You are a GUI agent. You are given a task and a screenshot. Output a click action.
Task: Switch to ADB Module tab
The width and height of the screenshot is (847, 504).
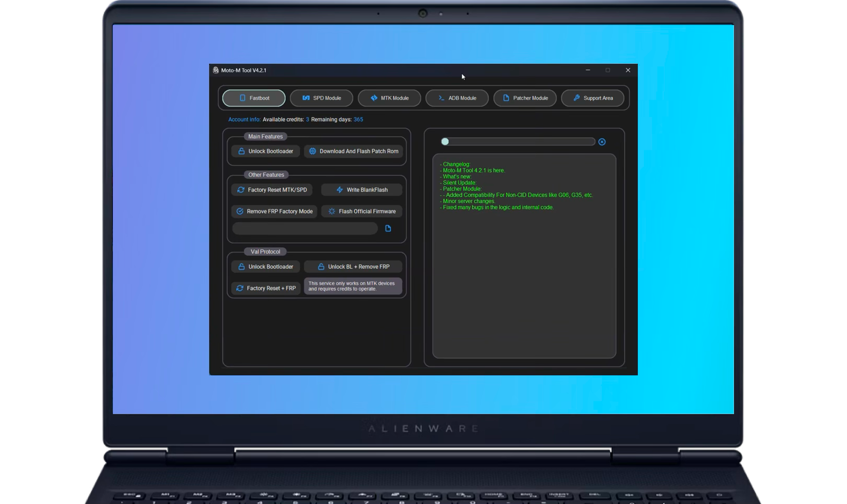tap(457, 98)
